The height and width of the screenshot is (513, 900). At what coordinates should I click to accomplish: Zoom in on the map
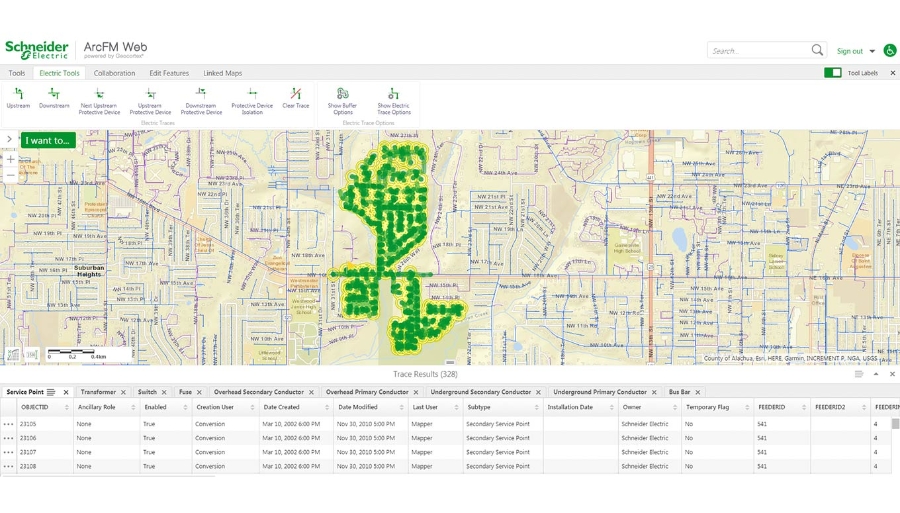[11, 159]
